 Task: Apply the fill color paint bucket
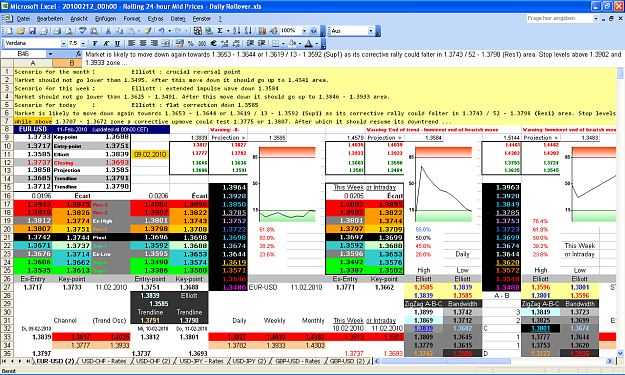[x=293, y=43]
